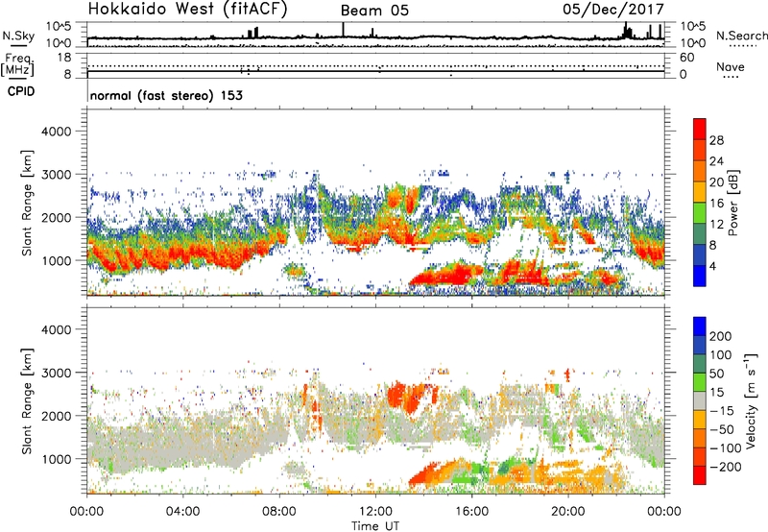
Task: Click the 'CPID' label
Action: coord(21,91)
